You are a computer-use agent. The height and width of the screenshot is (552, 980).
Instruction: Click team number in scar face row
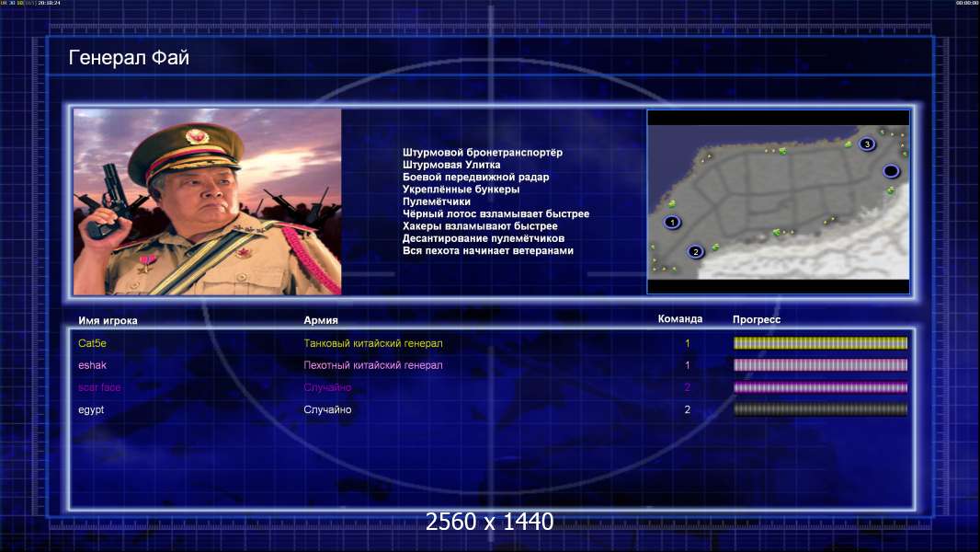(x=687, y=387)
